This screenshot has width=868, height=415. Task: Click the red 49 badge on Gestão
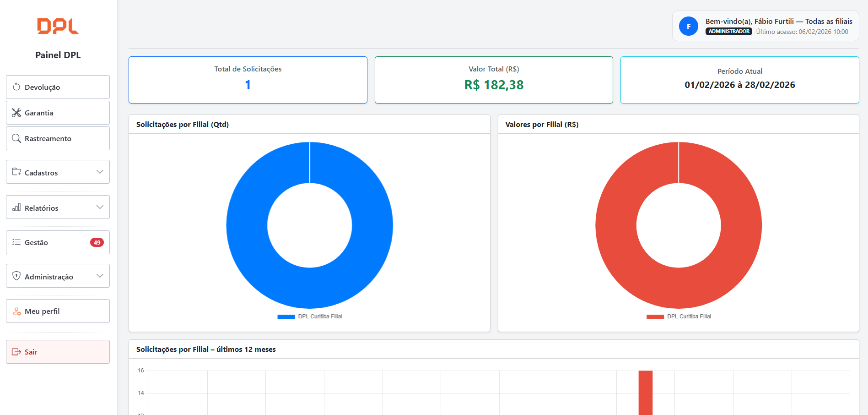click(97, 242)
